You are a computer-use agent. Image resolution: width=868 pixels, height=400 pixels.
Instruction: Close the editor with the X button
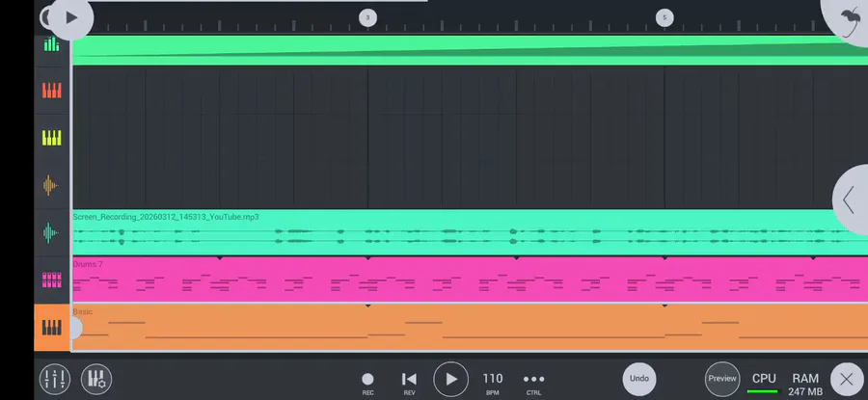tap(847, 379)
